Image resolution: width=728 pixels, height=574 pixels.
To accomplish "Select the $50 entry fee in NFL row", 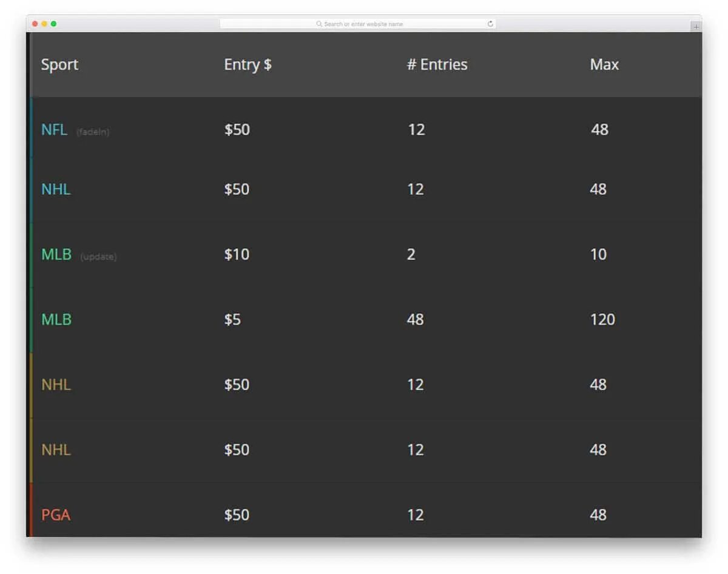I will pos(237,129).
